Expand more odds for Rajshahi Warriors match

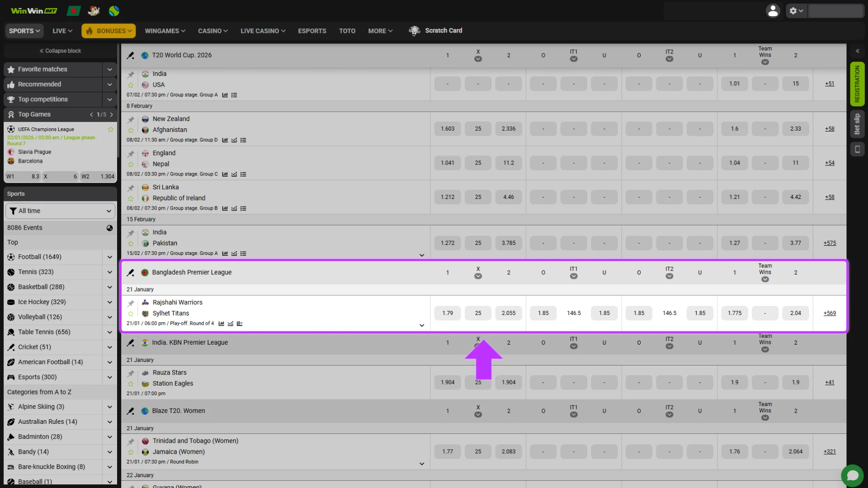pyautogui.click(x=421, y=325)
